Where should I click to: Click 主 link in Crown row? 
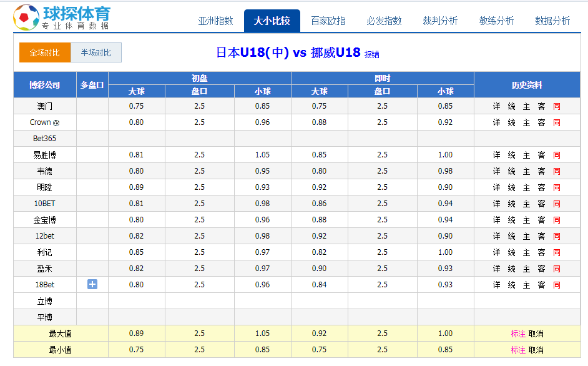526,123
